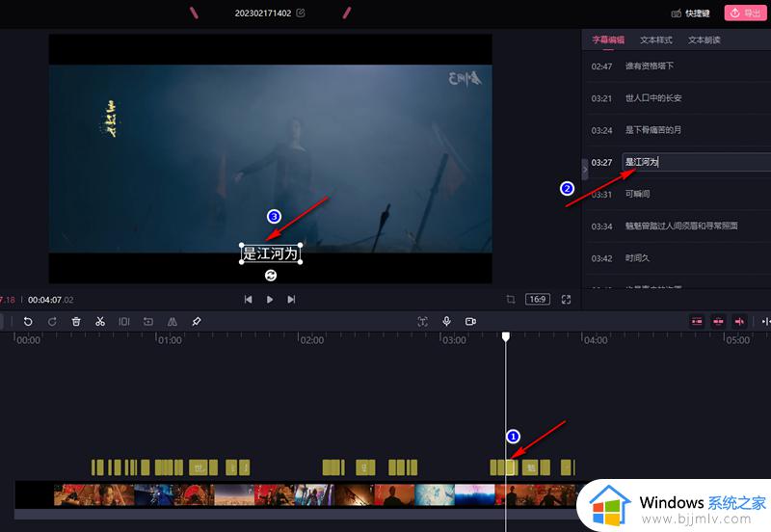Click the freeze-frame tool beside the scissors
This screenshot has width=771, height=532.
[x=124, y=322]
